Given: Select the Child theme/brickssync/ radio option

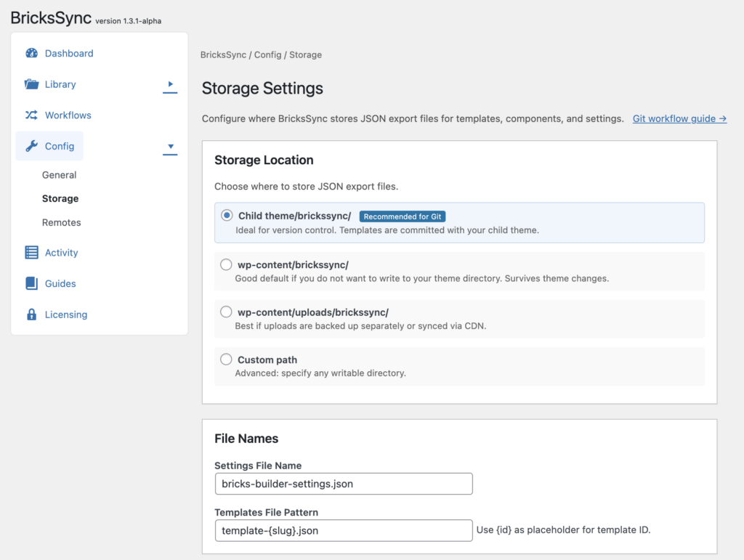Looking at the screenshot, I should (x=227, y=216).
